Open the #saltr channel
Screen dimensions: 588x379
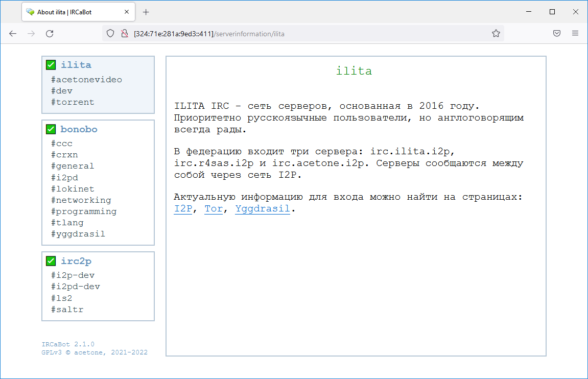67,309
